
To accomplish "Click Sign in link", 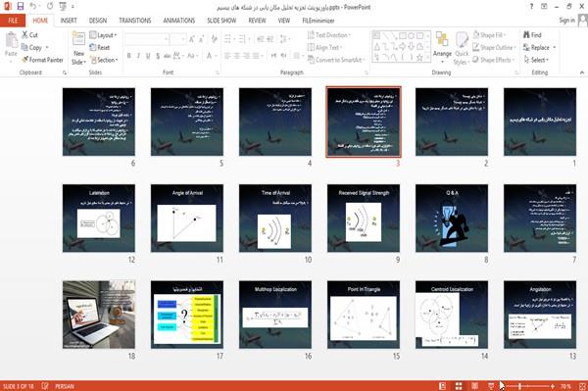I will coord(566,21).
